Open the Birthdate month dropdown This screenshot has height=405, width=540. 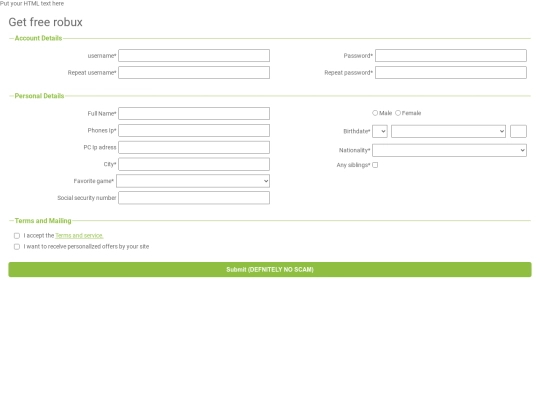[448, 131]
